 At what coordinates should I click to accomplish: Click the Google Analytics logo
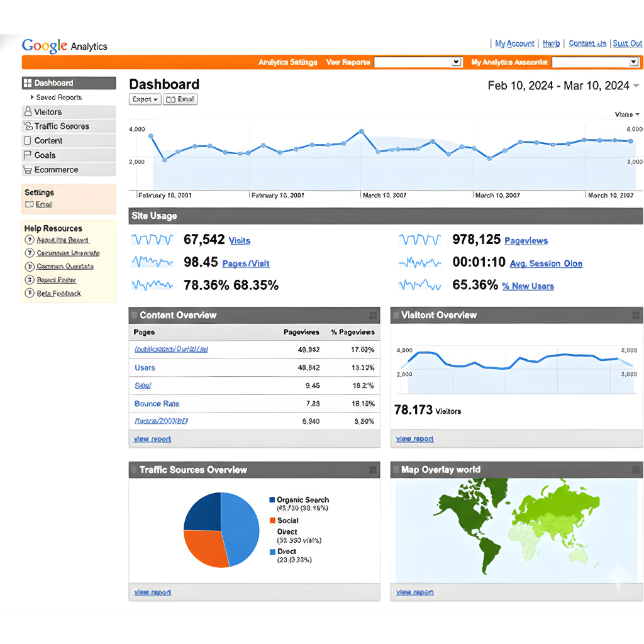pos(65,45)
